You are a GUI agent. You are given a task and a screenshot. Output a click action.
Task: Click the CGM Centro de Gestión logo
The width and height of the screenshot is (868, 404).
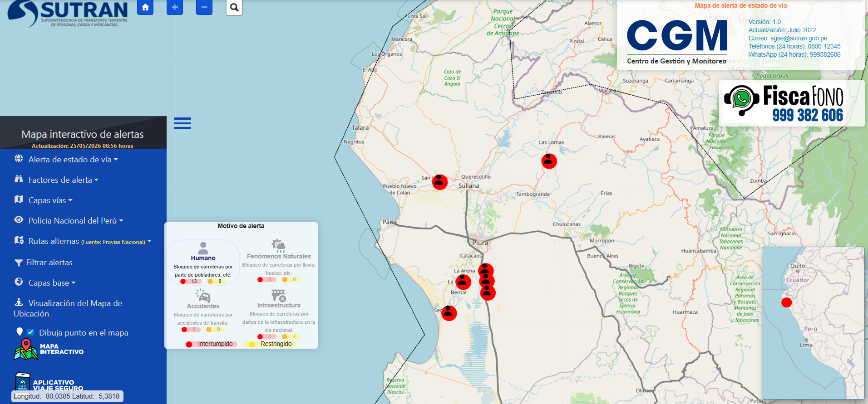[x=677, y=42]
